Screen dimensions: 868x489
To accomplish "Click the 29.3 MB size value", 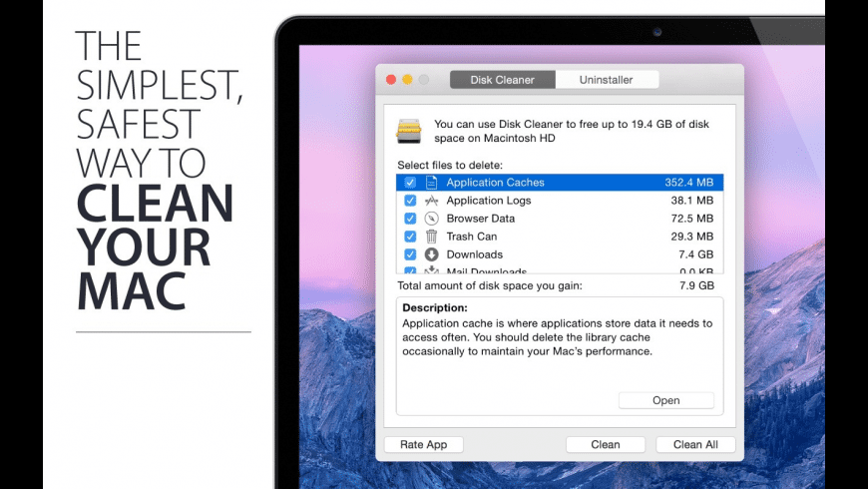I will coord(692,237).
